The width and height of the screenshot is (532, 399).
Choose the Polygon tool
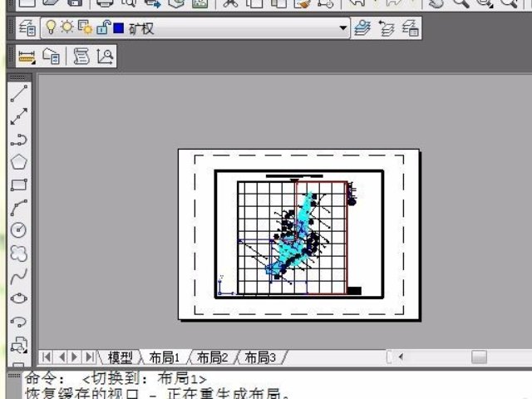pyautogui.click(x=18, y=161)
